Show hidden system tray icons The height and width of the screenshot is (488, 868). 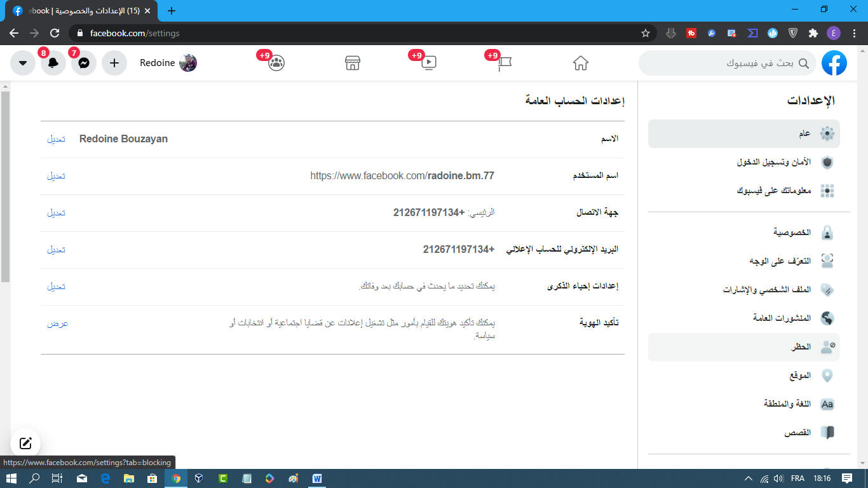(x=749, y=478)
